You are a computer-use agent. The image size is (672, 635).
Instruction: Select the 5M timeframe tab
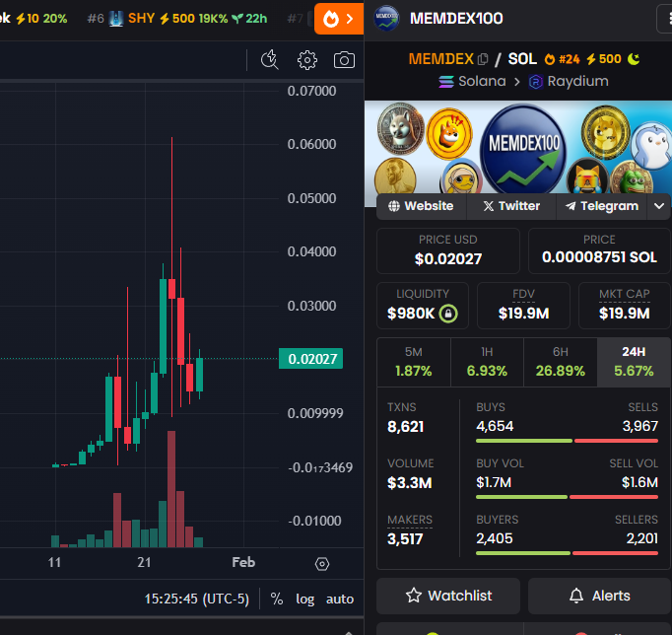[x=414, y=362]
